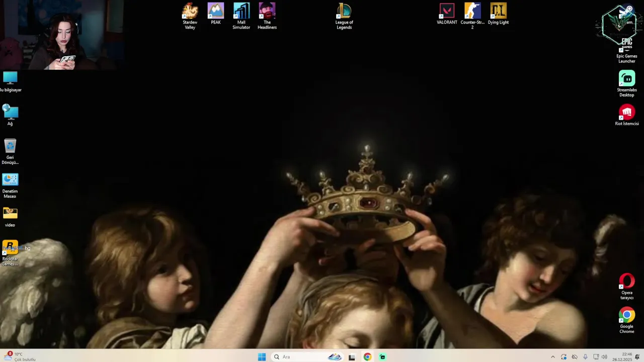Open Rockstar Games launcher shortcut

(10, 253)
